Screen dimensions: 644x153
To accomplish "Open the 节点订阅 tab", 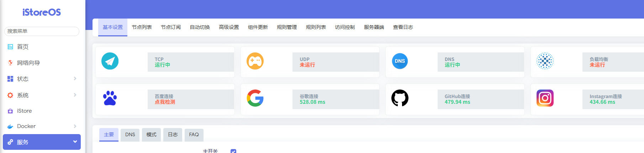I will click(171, 27).
